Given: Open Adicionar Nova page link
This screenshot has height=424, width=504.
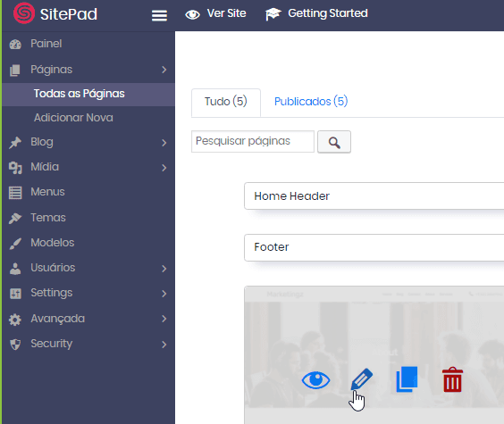Looking at the screenshot, I should tap(73, 118).
